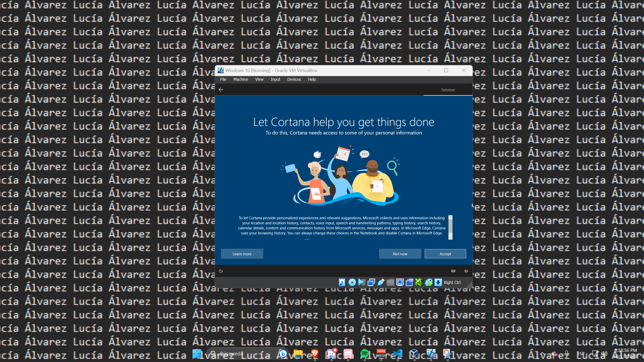644x362 pixels.
Task: Click Not now to decline Cortana
Action: click(400, 254)
